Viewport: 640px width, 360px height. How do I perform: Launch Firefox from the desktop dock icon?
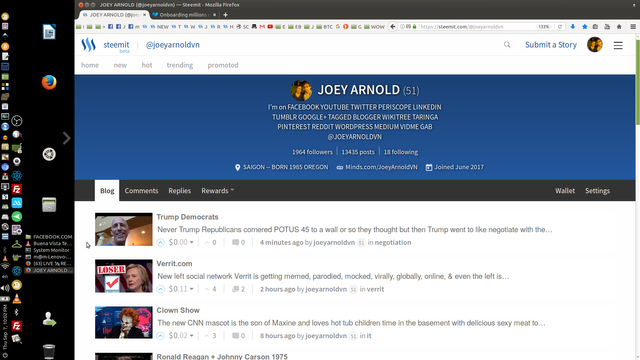coord(49,82)
